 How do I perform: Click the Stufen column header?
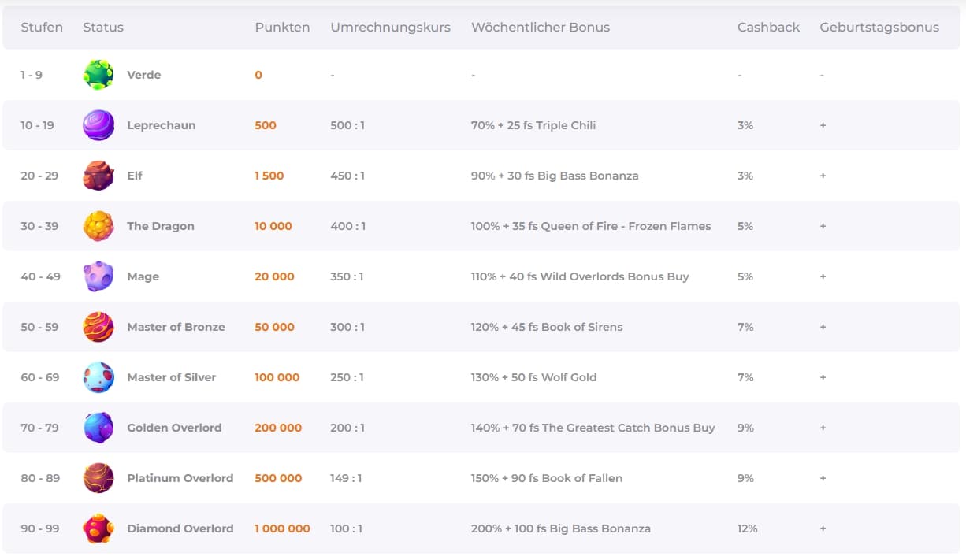[x=42, y=27]
